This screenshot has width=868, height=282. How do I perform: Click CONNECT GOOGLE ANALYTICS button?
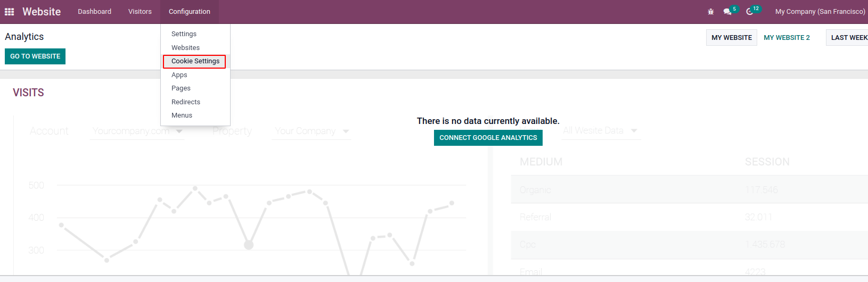tap(488, 138)
